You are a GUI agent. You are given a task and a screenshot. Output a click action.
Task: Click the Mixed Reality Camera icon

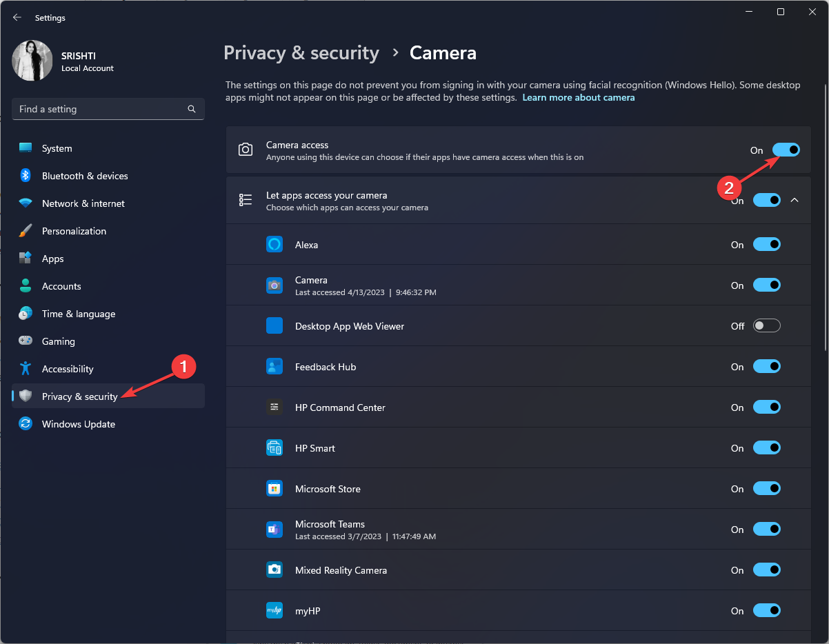click(274, 570)
